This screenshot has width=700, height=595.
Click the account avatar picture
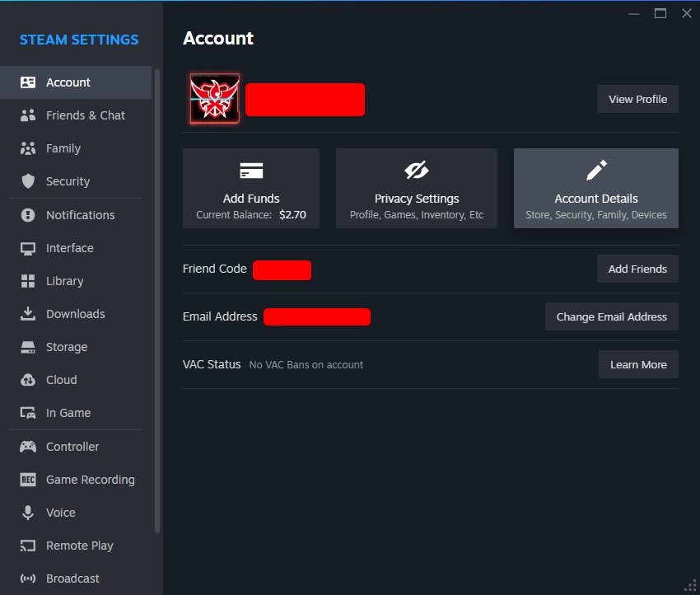click(214, 98)
